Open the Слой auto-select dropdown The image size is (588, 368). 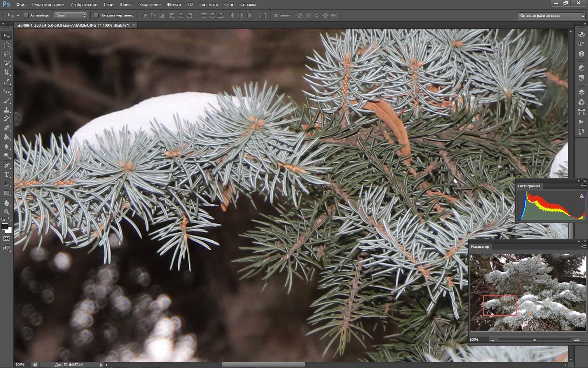click(x=71, y=15)
